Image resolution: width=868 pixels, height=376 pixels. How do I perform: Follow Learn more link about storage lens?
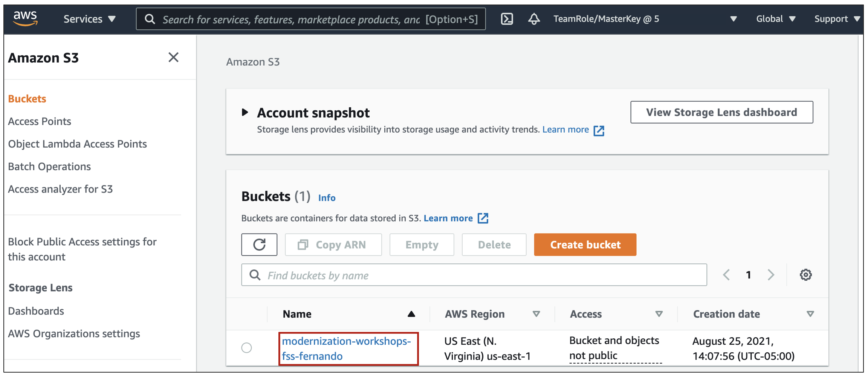(x=565, y=130)
